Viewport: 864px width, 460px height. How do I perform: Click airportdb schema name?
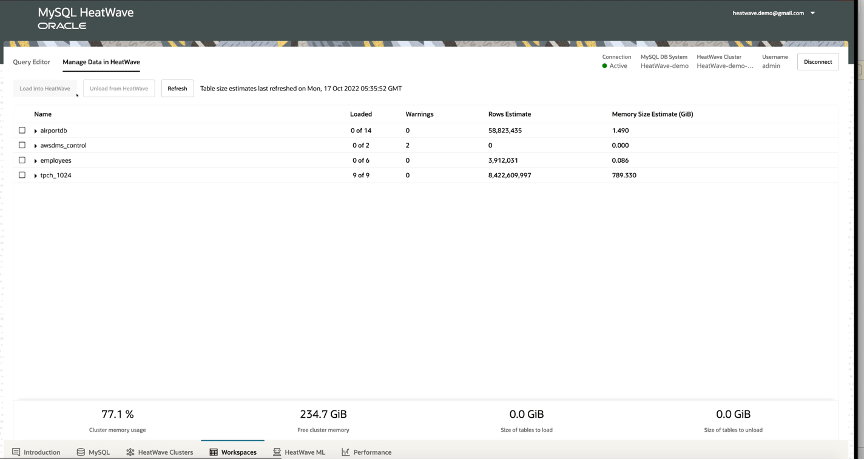click(x=54, y=131)
